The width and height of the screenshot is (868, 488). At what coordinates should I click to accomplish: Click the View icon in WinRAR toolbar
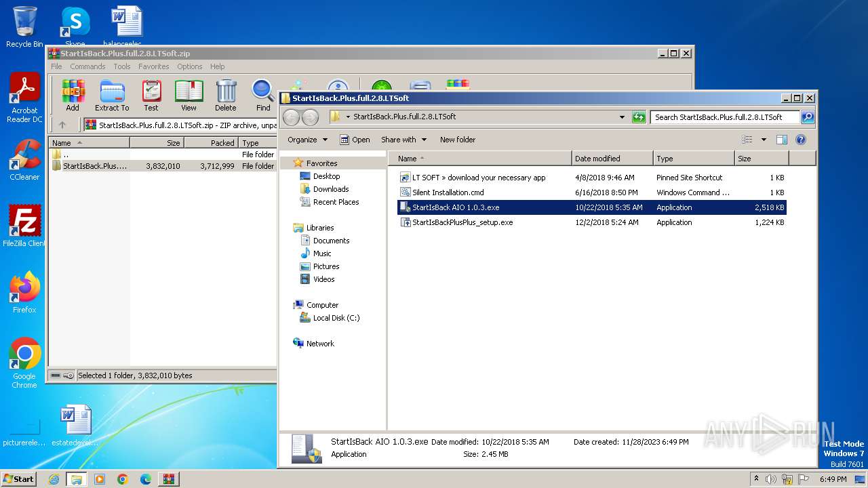click(x=189, y=95)
